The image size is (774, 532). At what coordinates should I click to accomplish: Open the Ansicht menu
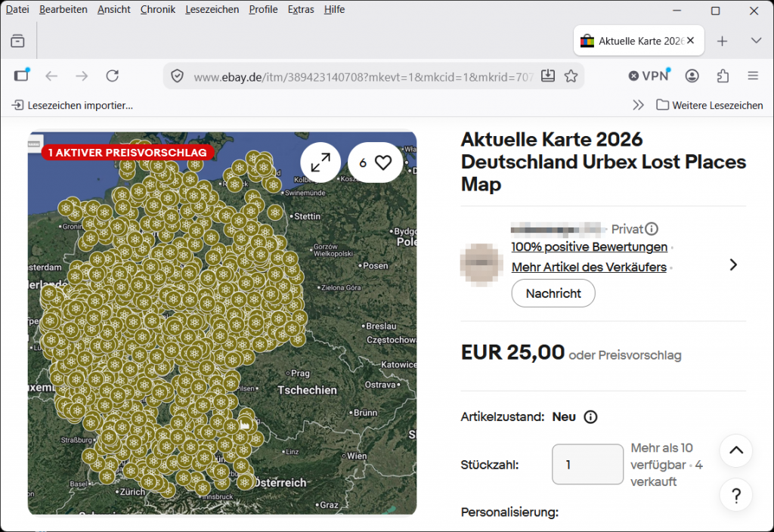point(114,9)
